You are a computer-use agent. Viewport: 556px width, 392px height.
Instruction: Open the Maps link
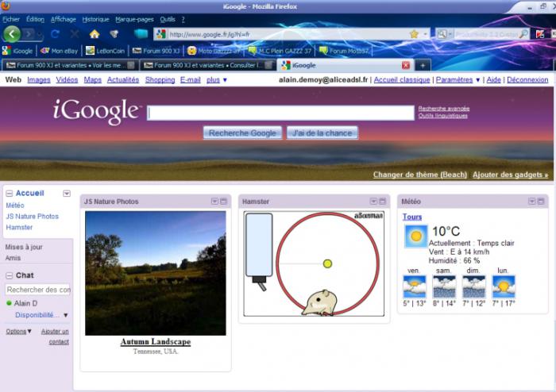[93, 80]
